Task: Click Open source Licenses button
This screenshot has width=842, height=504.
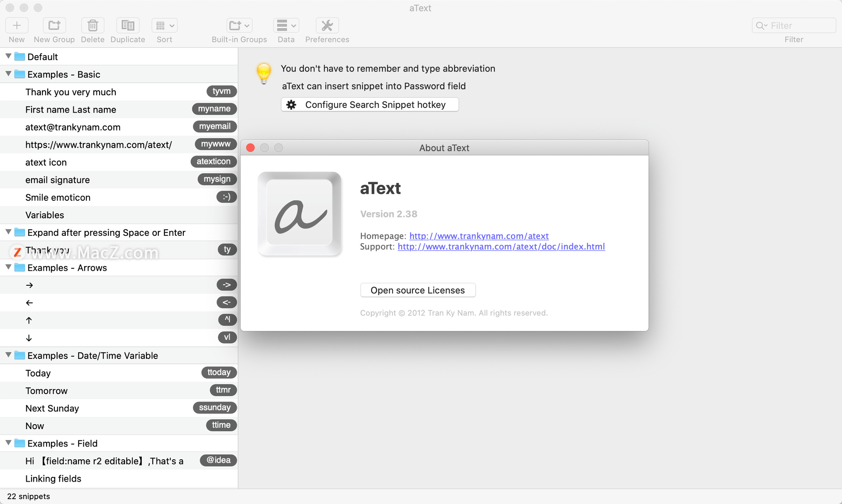Action: click(x=418, y=291)
